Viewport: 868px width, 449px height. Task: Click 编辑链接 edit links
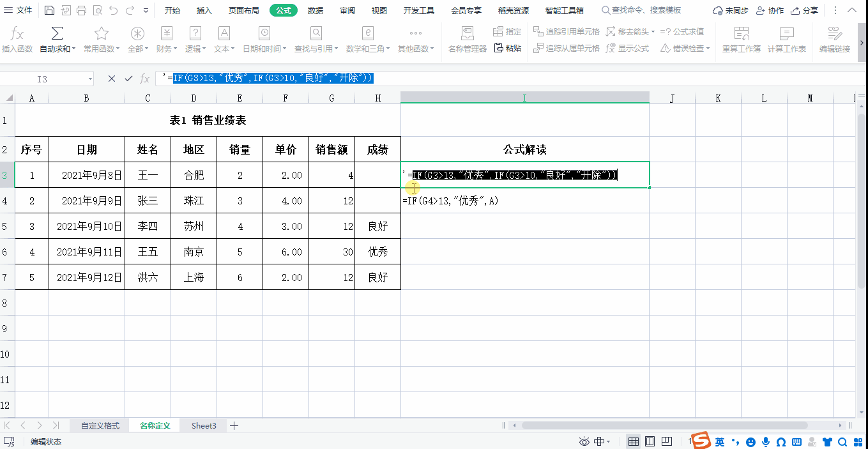pos(835,40)
